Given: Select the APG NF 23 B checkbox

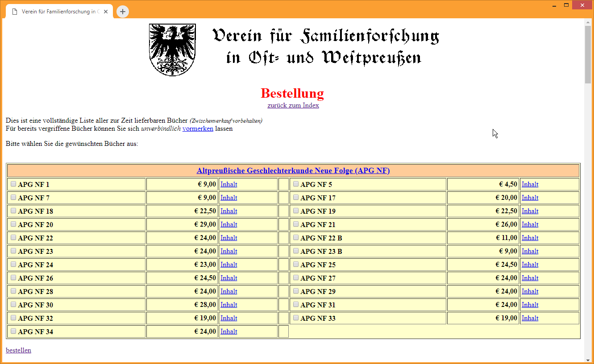Looking at the screenshot, I should (295, 251).
